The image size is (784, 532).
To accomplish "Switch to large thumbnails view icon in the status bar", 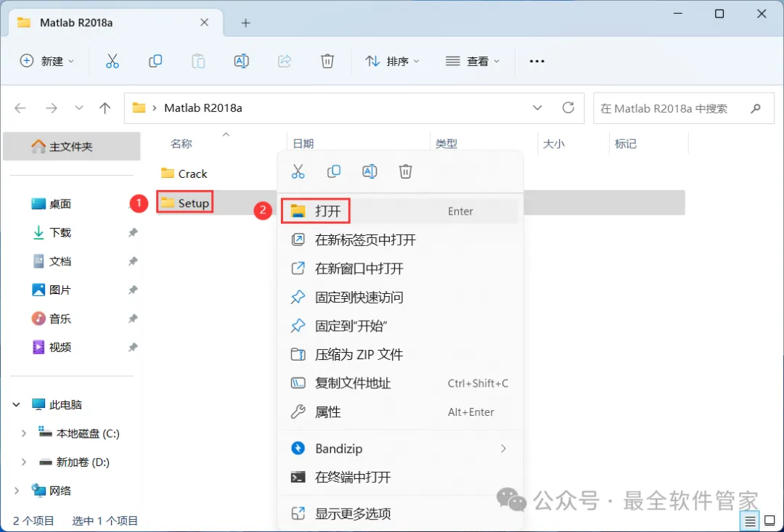I will pyautogui.click(x=770, y=521).
